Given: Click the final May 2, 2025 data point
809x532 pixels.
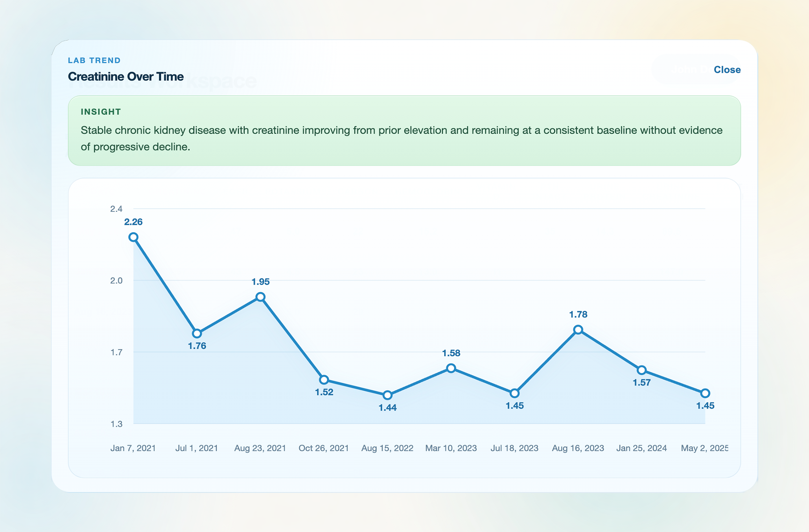Looking at the screenshot, I should [x=705, y=393].
